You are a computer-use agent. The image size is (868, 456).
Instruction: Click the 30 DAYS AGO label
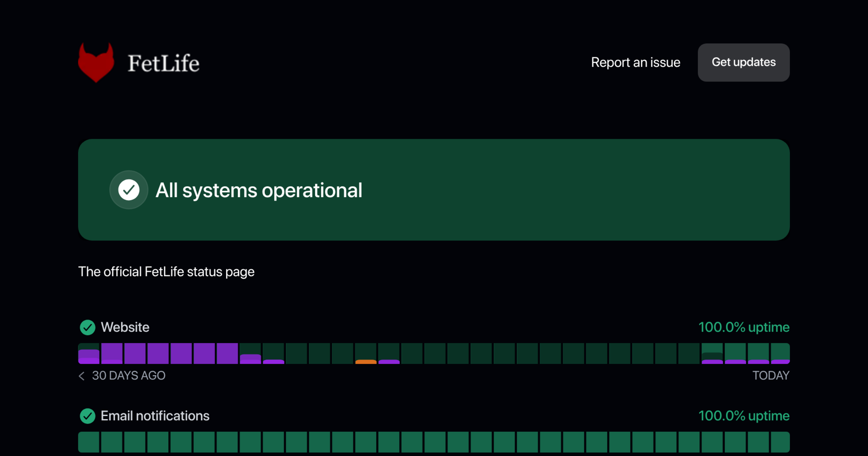pyautogui.click(x=129, y=376)
